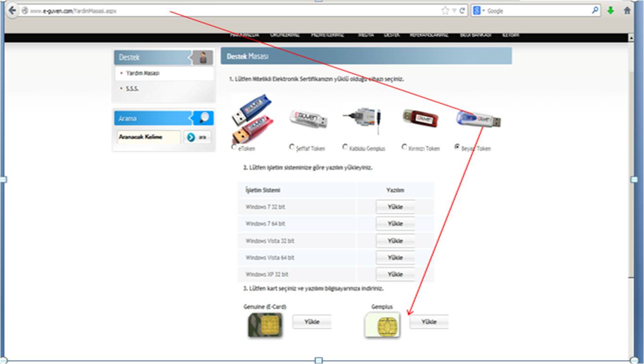Select the Şeffaf Token radio option
The image size is (644, 364).
pos(292,147)
